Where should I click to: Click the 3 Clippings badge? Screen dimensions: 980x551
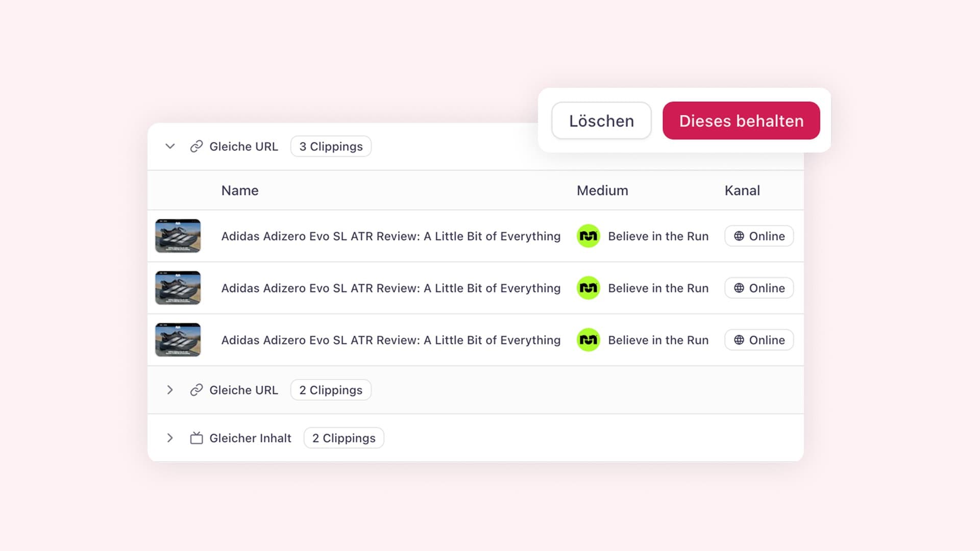tap(331, 146)
